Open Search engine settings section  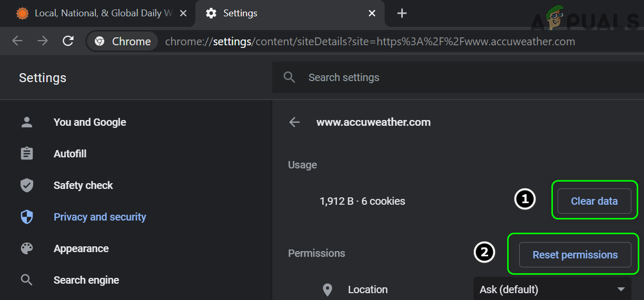coord(86,280)
